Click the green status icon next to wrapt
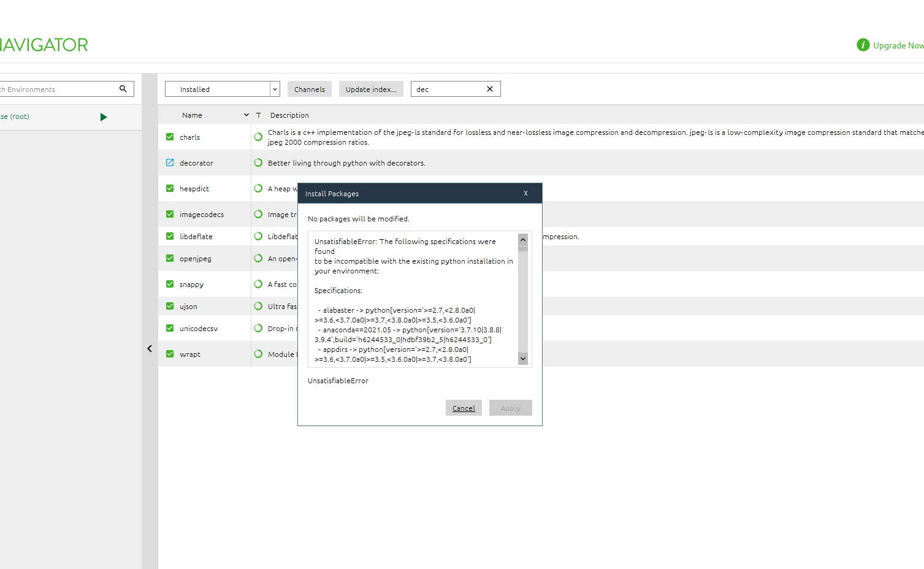Screen dimensions: 924x569 (258, 354)
